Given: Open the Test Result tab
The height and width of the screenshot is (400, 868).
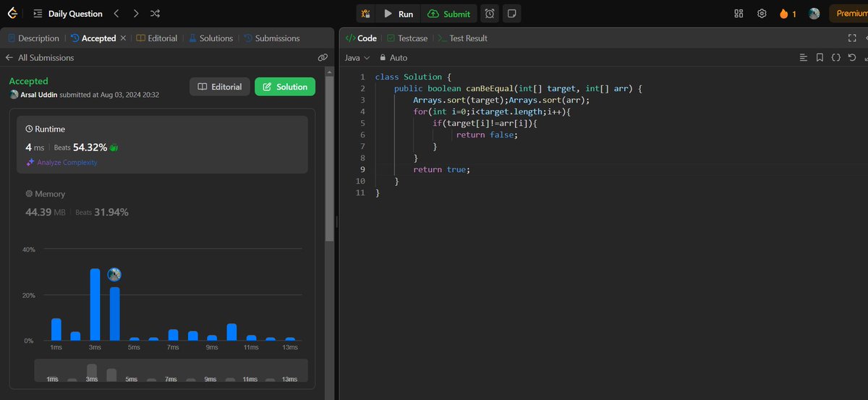Looking at the screenshot, I should 463,38.
